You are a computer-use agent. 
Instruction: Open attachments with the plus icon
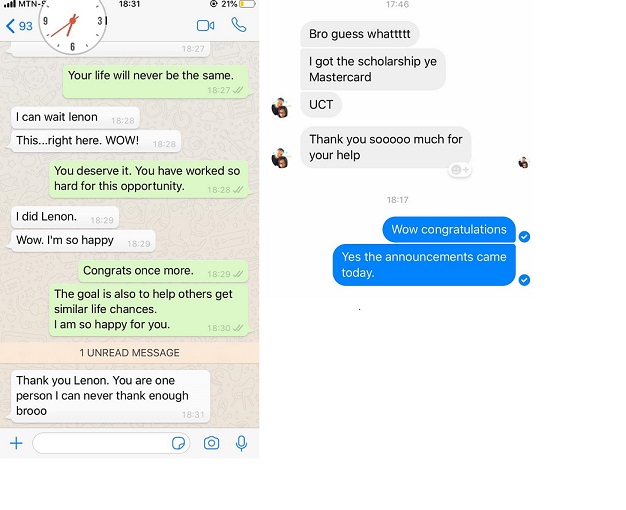click(16, 443)
